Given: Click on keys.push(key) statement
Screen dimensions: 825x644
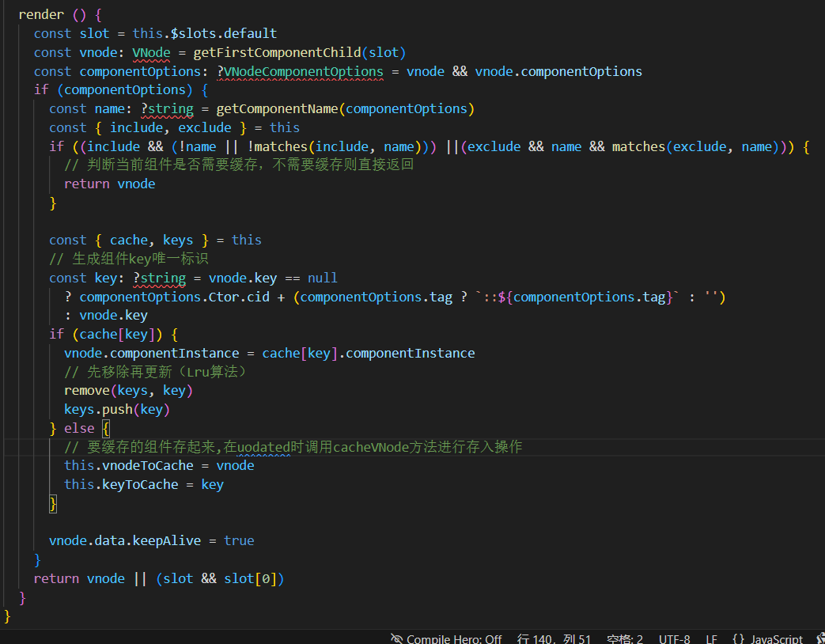Looking at the screenshot, I should (117, 409).
